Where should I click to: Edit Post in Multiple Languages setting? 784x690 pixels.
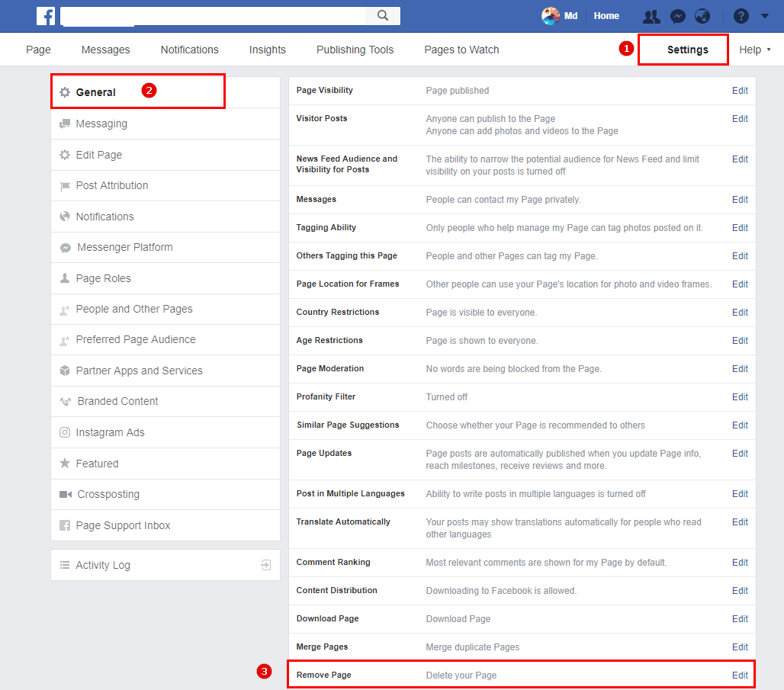click(740, 494)
